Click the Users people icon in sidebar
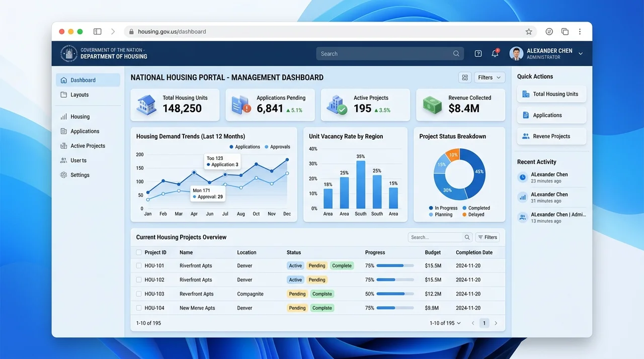This screenshot has height=359, width=644. (x=63, y=160)
